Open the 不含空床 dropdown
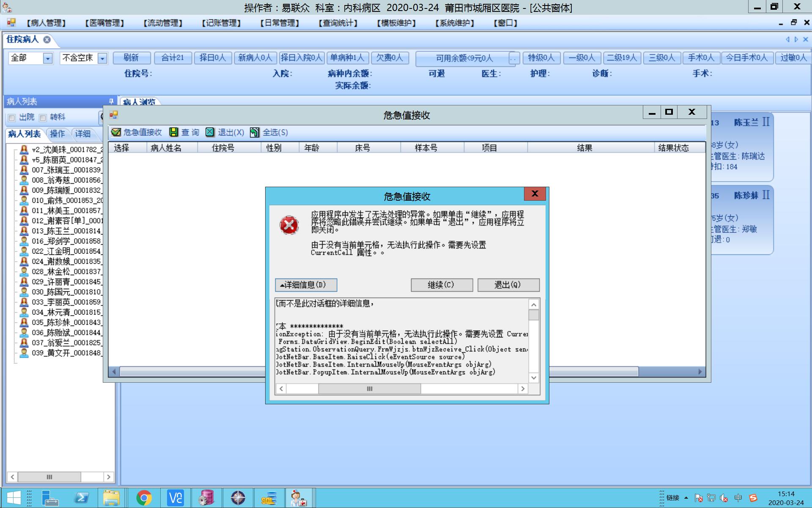Image resolution: width=812 pixels, height=508 pixels. point(102,58)
